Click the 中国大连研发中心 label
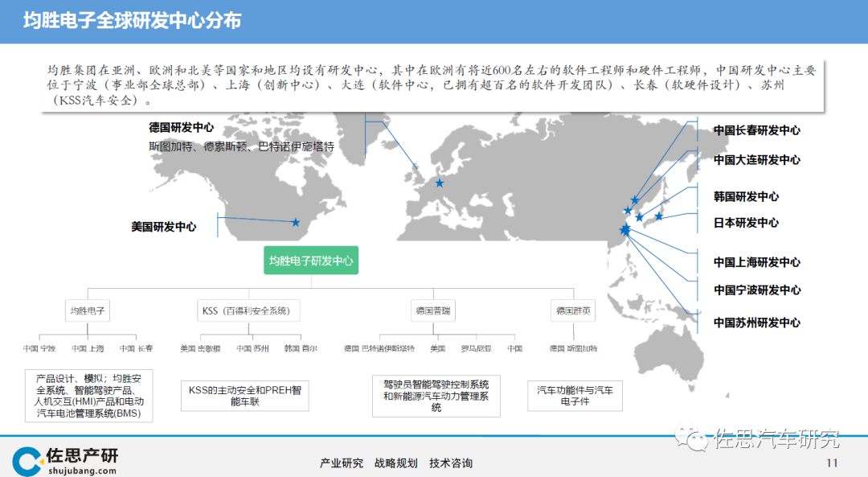868x477 pixels. coord(757,159)
